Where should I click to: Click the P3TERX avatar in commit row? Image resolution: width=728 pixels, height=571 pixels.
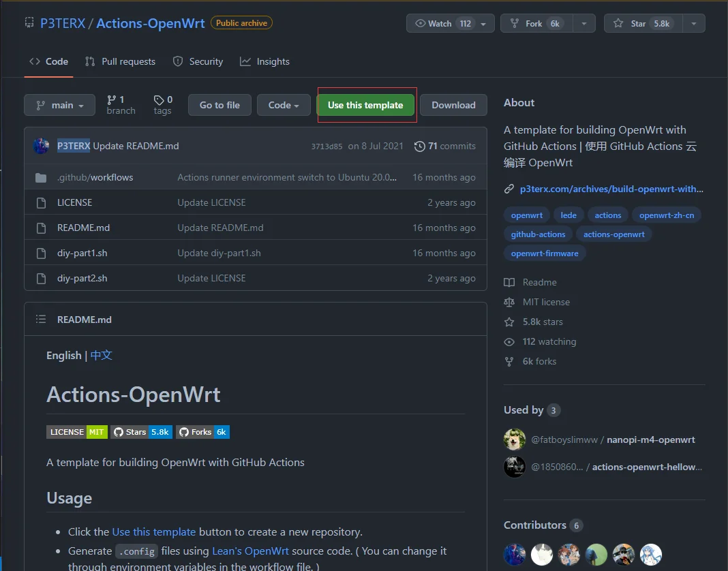coord(41,146)
